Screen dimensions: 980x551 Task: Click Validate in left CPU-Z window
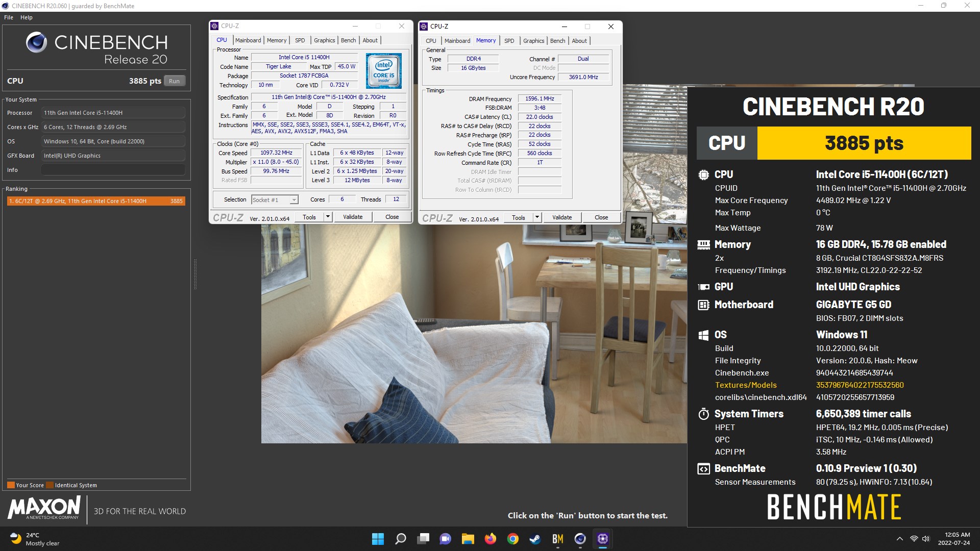tap(353, 217)
